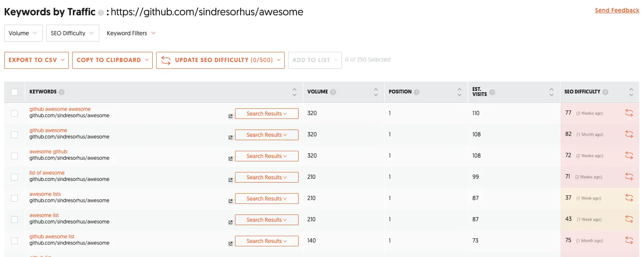Refresh SEO difficulty for 'github awesome' row
Viewport: 644px width, 257px height.
629,134
